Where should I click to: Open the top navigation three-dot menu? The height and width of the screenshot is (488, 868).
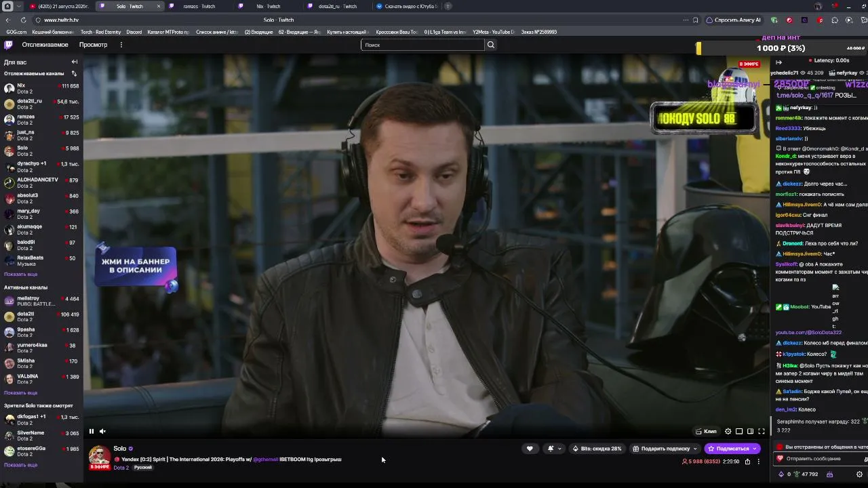point(121,45)
